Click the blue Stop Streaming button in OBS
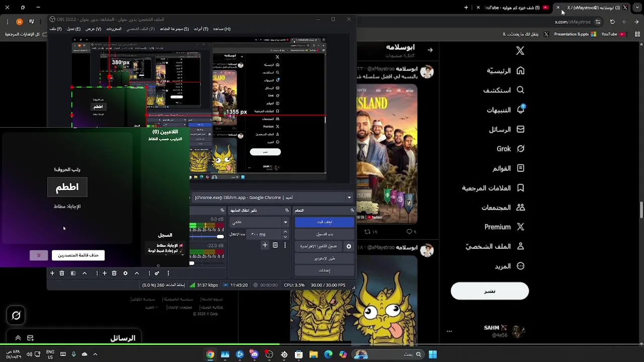Viewport: 644px width, 362px height. (x=325, y=222)
